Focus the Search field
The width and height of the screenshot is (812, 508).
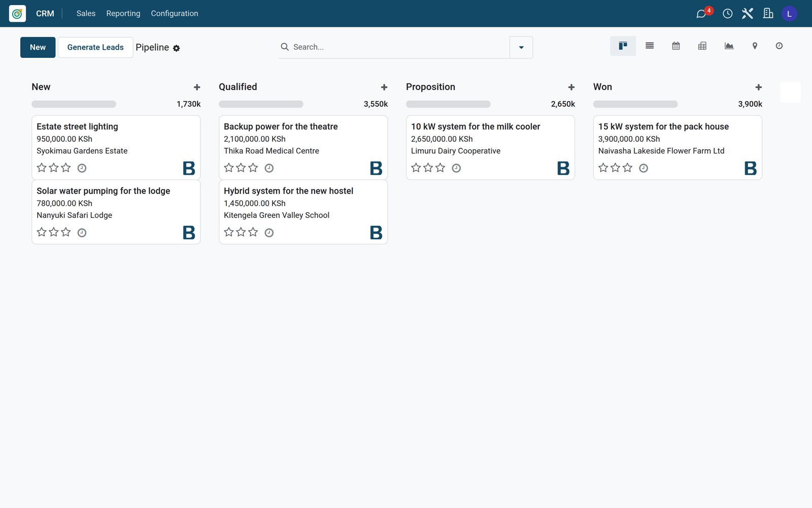(x=400, y=47)
